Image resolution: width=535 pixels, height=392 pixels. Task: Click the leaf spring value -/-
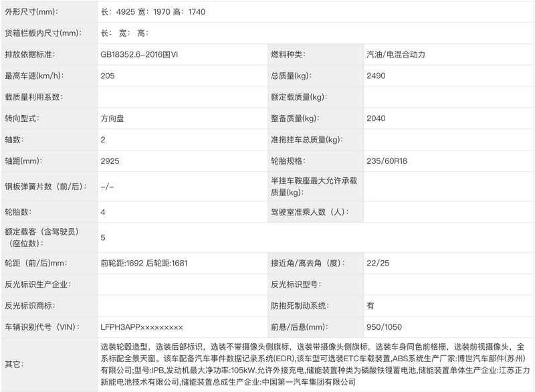click(x=107, y=187)
